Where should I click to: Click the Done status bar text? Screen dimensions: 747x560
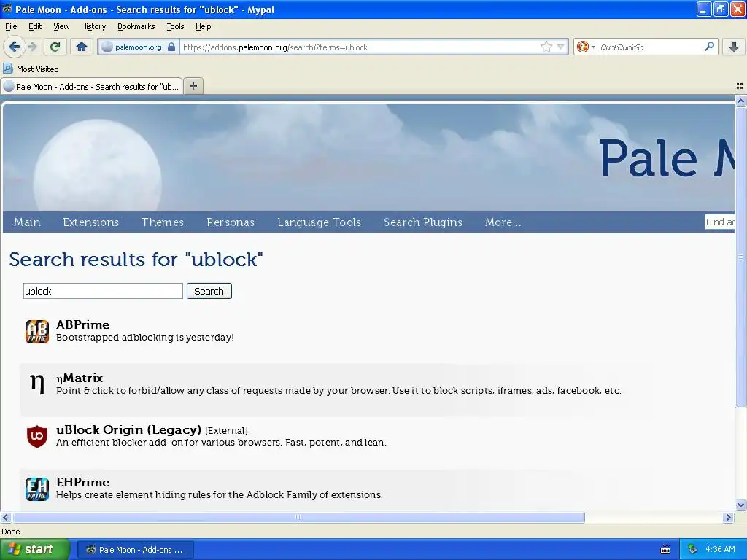tap(10, 532)
